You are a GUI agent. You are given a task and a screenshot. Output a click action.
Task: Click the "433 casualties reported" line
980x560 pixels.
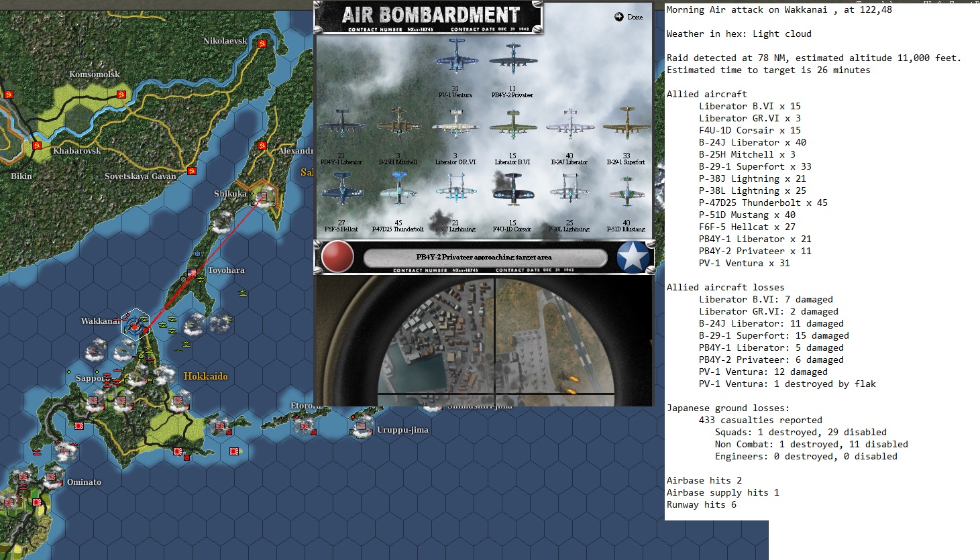pyautogui.click(x=761, y=421)
